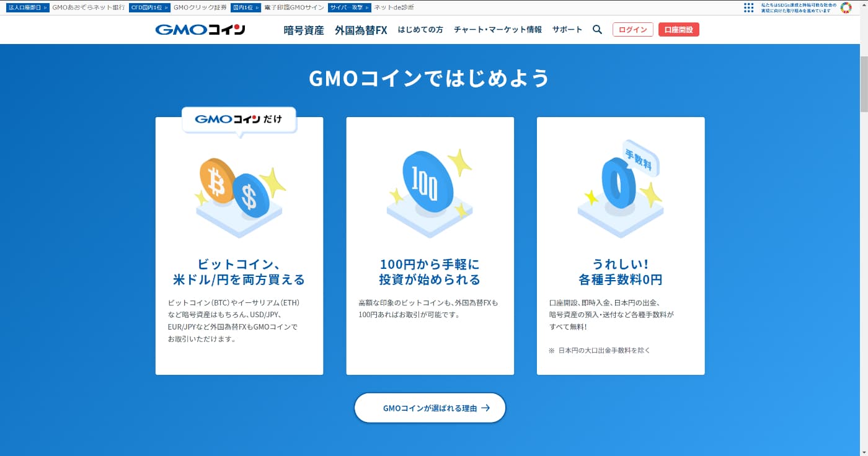The height and width of the screenshot is (456, 868).
Task: Click the Bitcoin and dollar coins illustration
Action: point(239,197)
